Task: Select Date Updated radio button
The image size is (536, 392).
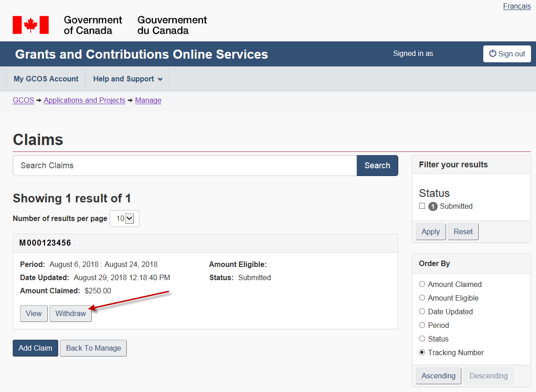Action: pyautogui.click(x=422, y=312)
